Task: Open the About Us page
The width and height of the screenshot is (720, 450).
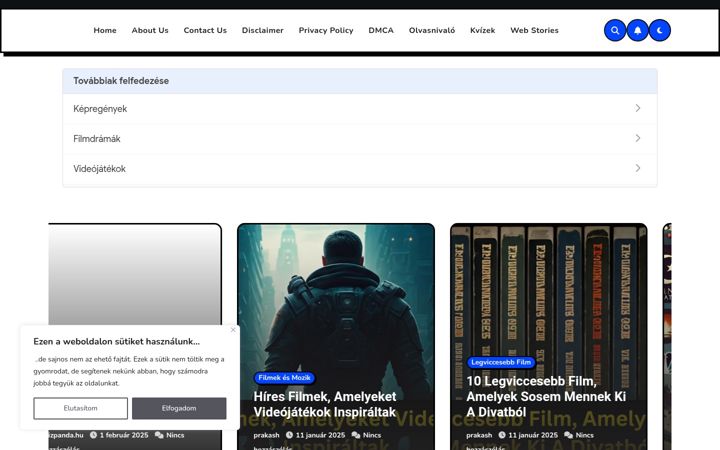Action: 150,30
